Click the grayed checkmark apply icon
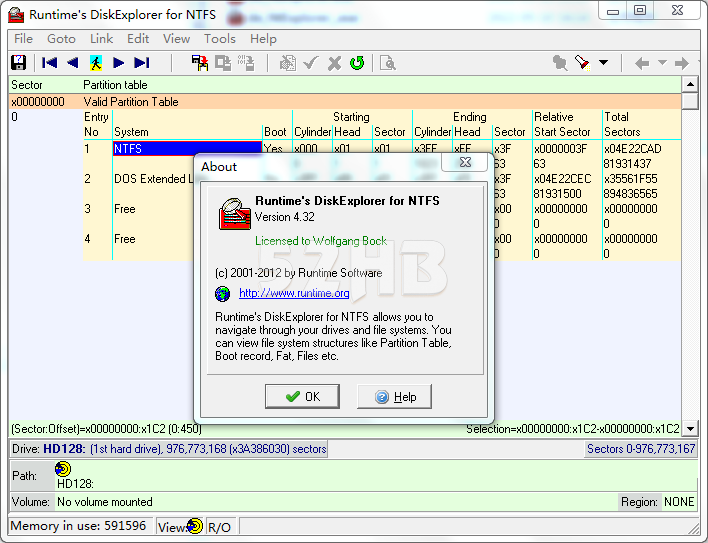The image size is (708, 543). [311, 63]
